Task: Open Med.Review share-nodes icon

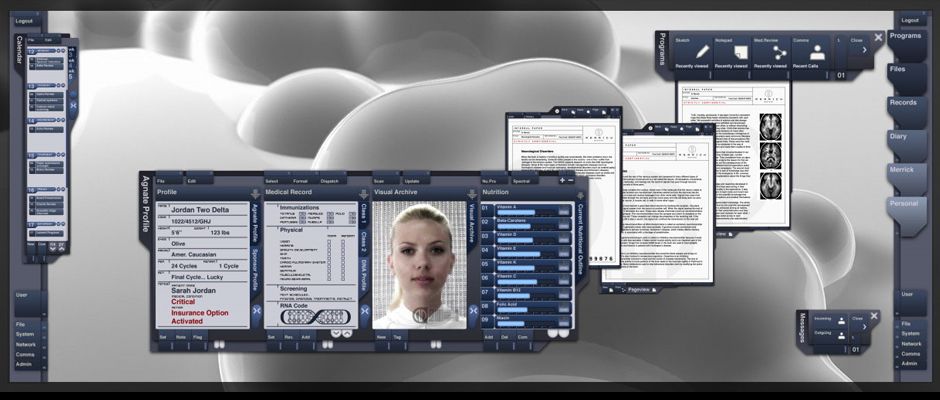Action: 779,52
